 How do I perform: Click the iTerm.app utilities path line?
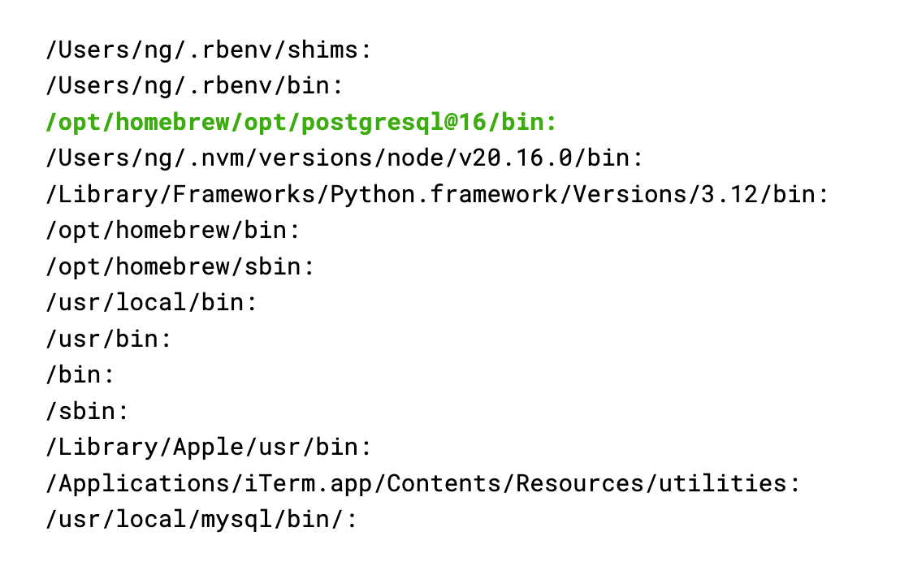422,483
